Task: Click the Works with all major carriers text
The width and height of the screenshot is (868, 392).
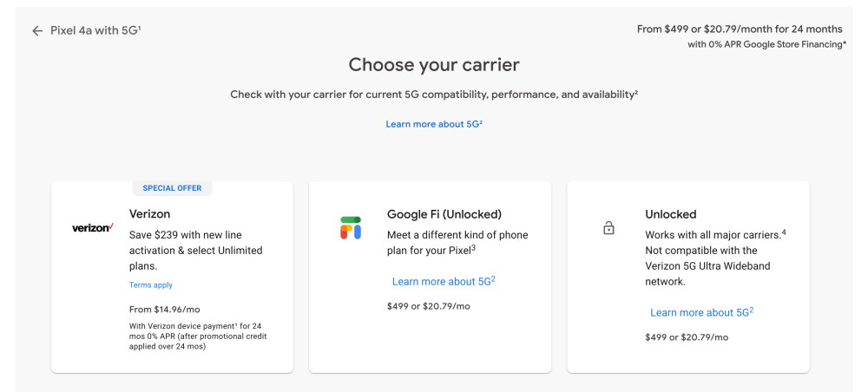Action: [x=715, y=235]
